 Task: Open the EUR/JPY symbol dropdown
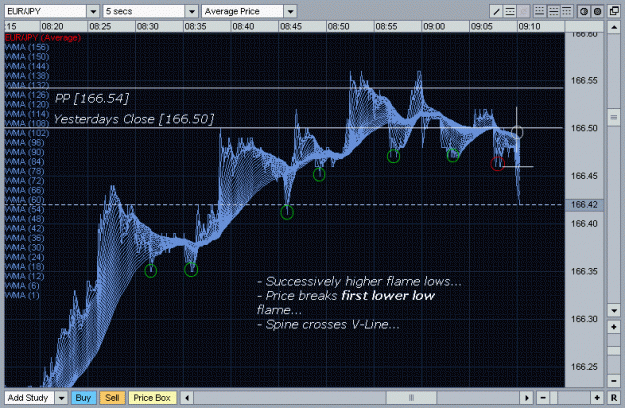pos(93,11)
